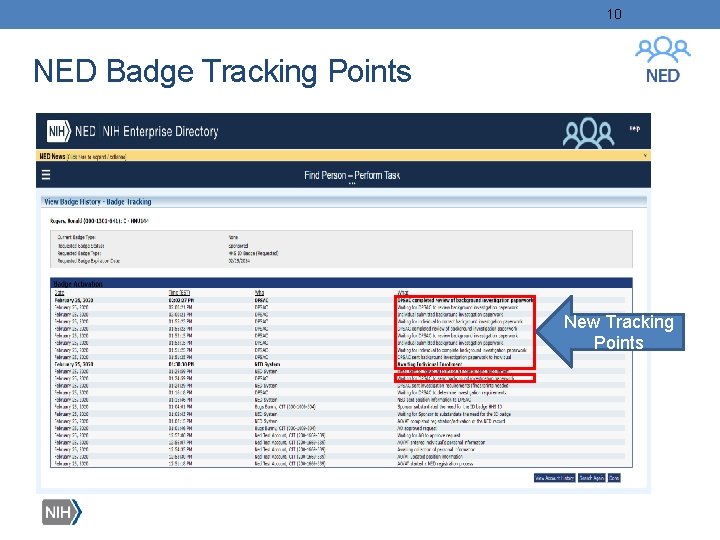Image resolution: width=720 pixels, height=540 pixels.
Task: Click the NIH logo in NED header
Action: [59, 131]
